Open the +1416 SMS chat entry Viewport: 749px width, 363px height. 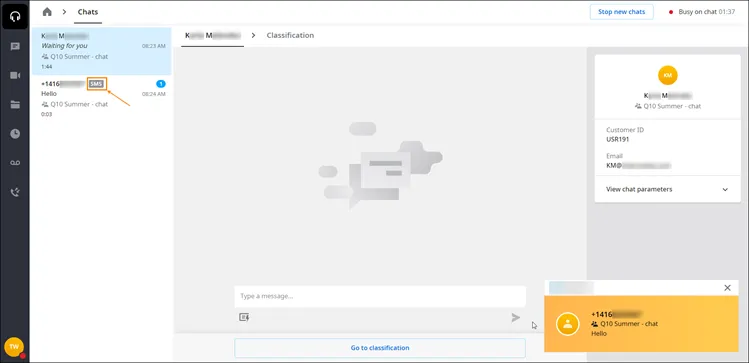click(x=101, y=99)
